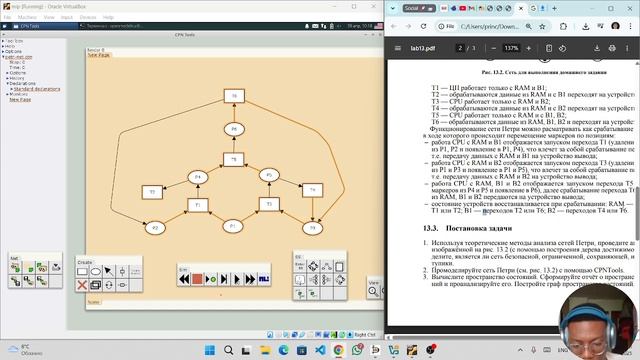Expand the Help tree node

3,46
